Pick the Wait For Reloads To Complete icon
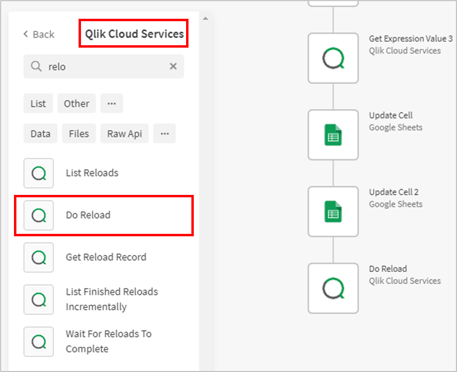 (38, 342)
